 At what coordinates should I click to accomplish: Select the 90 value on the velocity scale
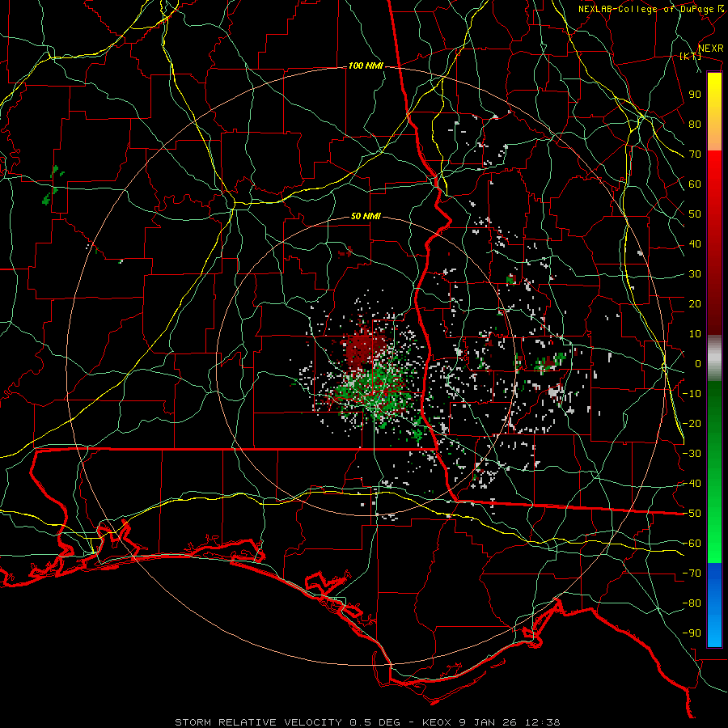[695, 95]
